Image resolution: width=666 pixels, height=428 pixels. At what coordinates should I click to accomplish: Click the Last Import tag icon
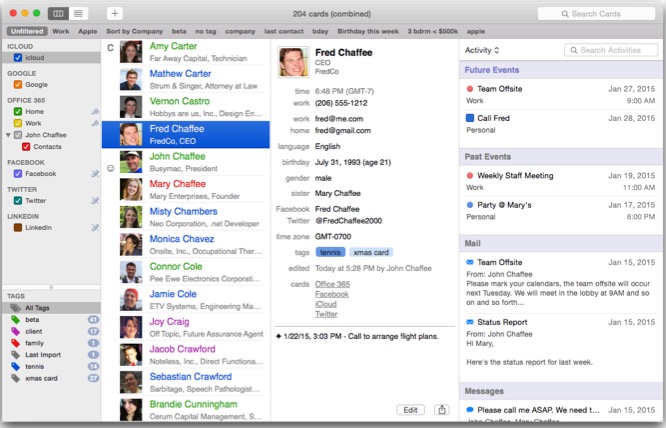16,355
